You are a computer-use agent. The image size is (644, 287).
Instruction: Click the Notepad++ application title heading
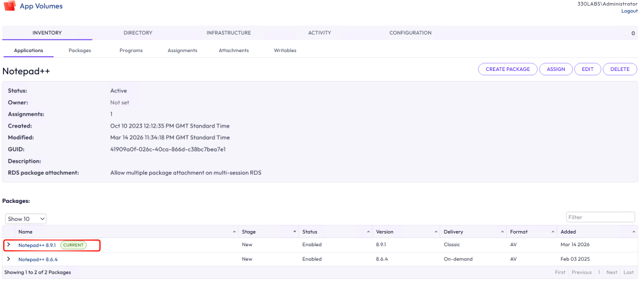click(x=26, y=72)
